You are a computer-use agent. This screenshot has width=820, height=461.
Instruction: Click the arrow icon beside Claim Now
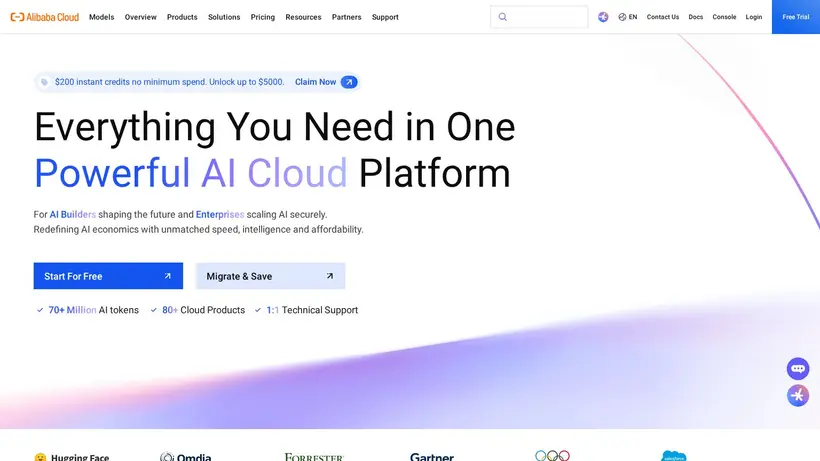click(349, 82)
